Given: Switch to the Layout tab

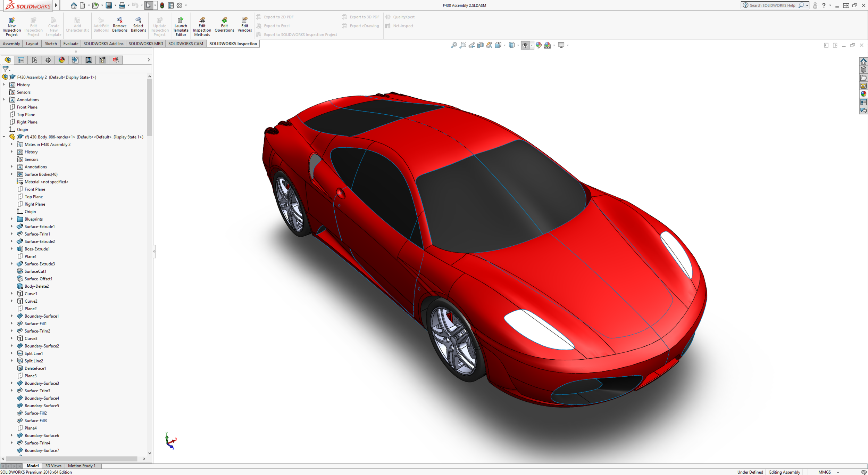Looking at the screenshot, I should (32, 44).
